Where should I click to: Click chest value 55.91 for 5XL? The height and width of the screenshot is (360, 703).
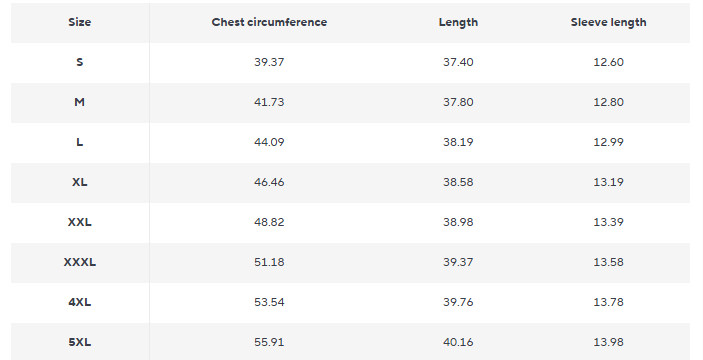point(269,342)
